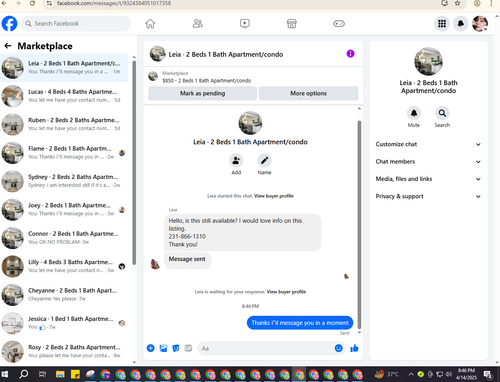
Task: Open Leia conversation in chat list
Action: (64, 68)
